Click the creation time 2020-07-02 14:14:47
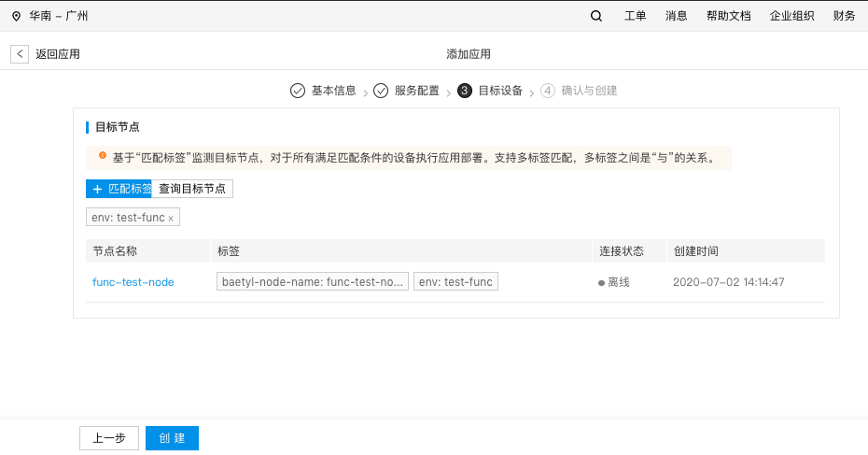The height and width of the screenshot is (455, 868). point(729,282)
